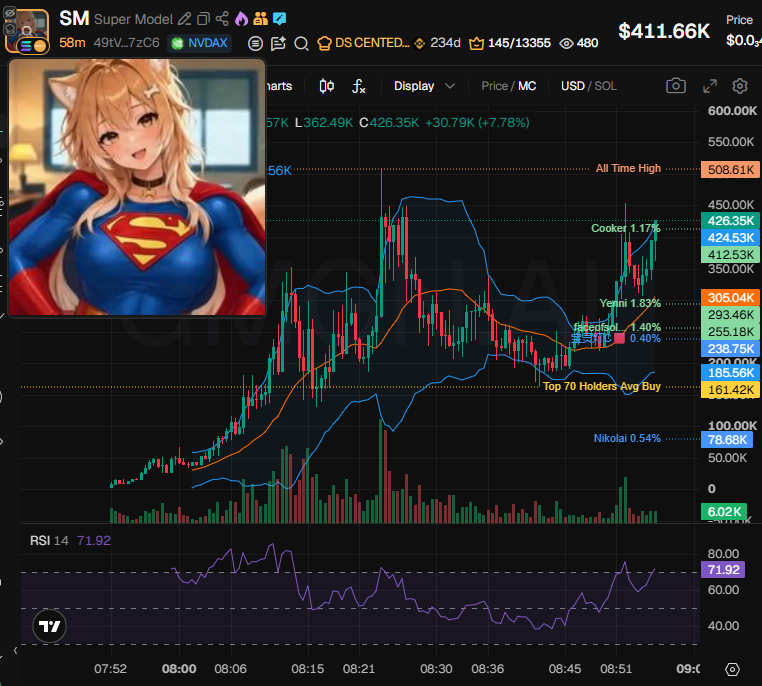Click the faceofsol.. 1.40% holder marker
Image resolution: width=762 pixels, height=686 pixels.
point(617,327)
